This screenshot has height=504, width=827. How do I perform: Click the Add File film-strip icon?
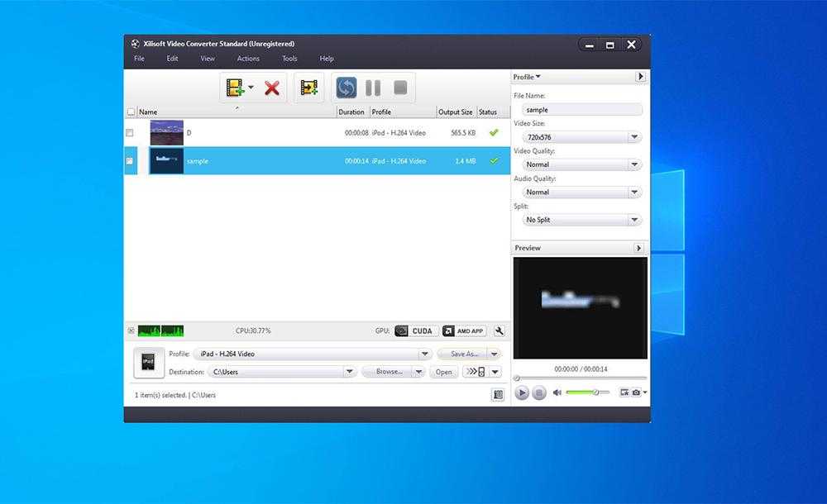[237, 88]
